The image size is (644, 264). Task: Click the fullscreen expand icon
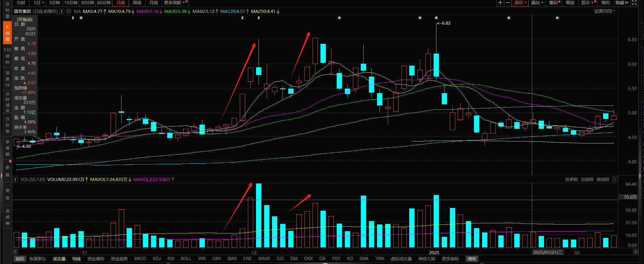click(x=634, y=3)
